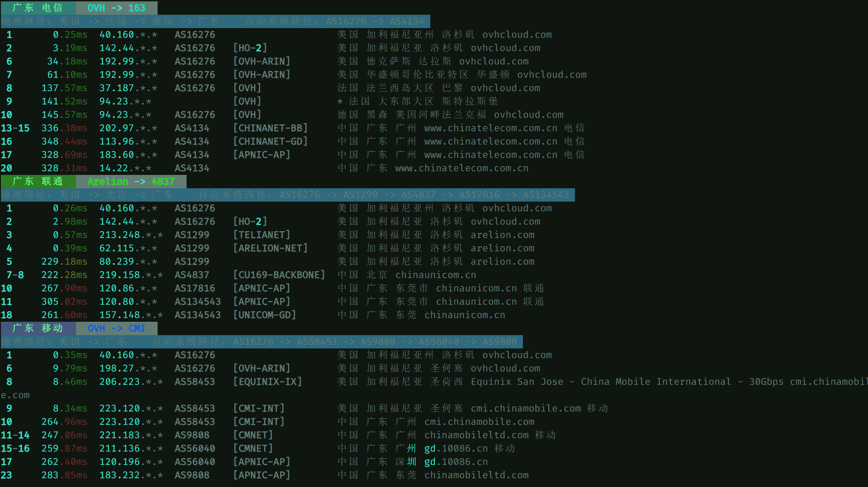This screenshot has height=487, width=868.
Task: Click the [CHINANET-BB] network tag
Action: pos(270,128)
